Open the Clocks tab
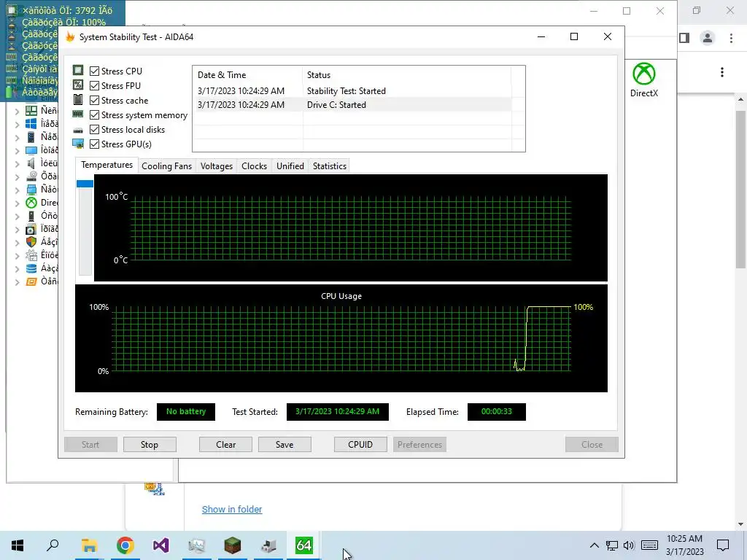Viewport: 747px width, 560px height. click(254, 166)
